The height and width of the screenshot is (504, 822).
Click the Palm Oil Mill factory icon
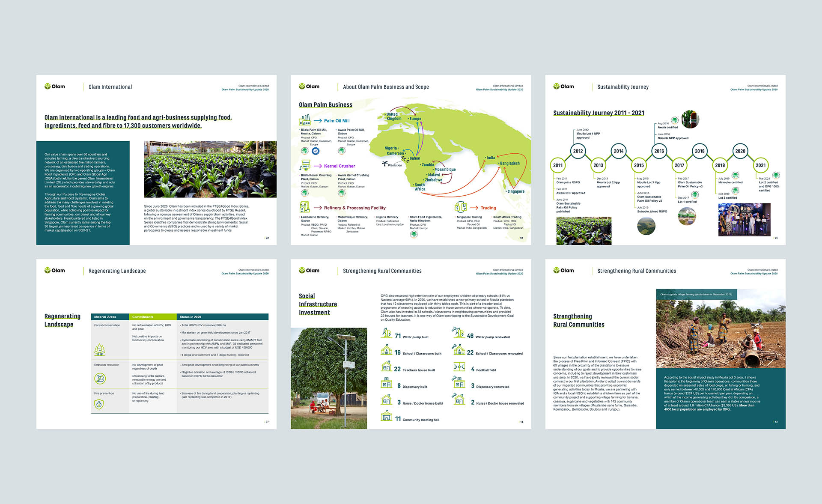coord(304,120)
